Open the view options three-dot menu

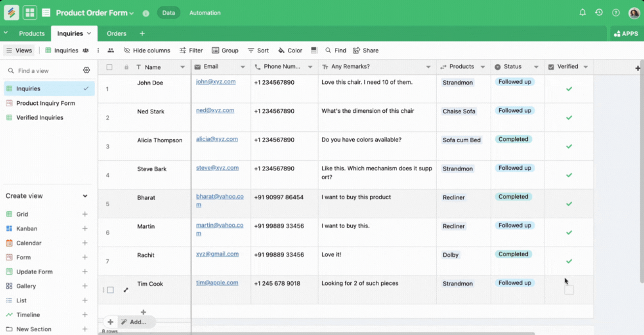(97, 51)
